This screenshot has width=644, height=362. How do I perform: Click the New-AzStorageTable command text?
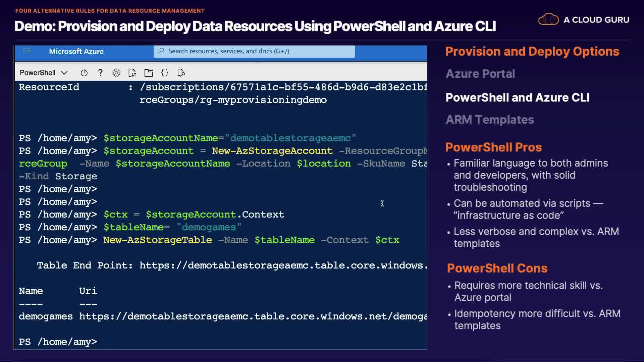[157, 240]
